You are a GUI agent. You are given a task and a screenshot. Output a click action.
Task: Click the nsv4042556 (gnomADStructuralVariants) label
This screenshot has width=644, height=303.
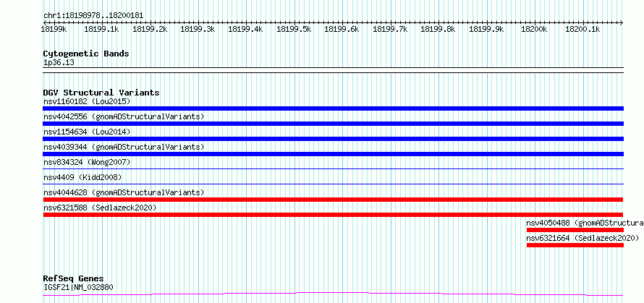click(x=124, y=116)
